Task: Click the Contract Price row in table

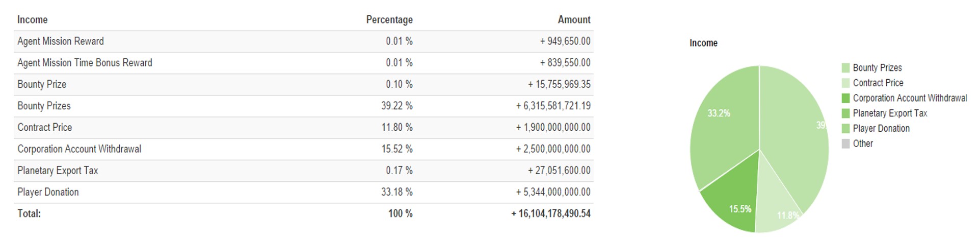Action: tap(45, 128)
